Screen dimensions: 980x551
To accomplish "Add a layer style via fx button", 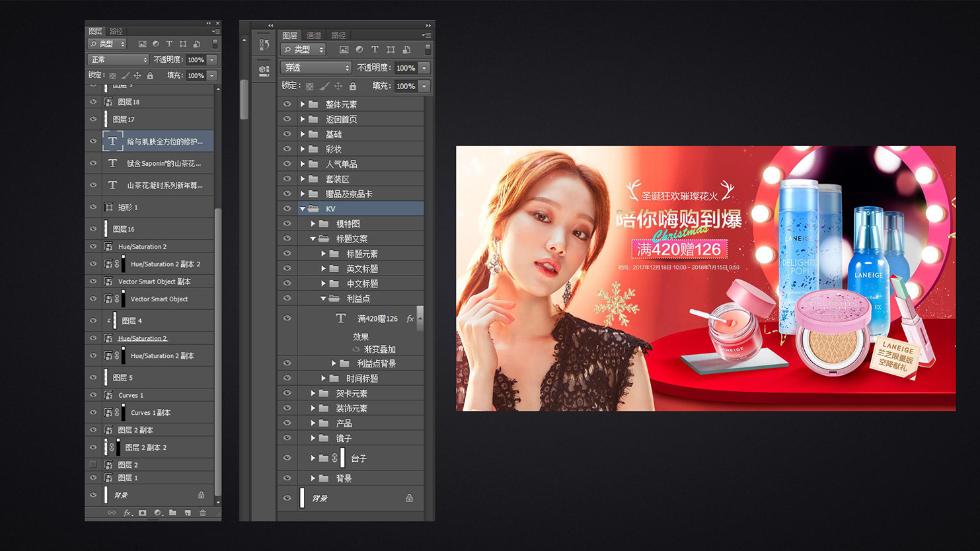I will pyautogui.click(x=127, y=513).
